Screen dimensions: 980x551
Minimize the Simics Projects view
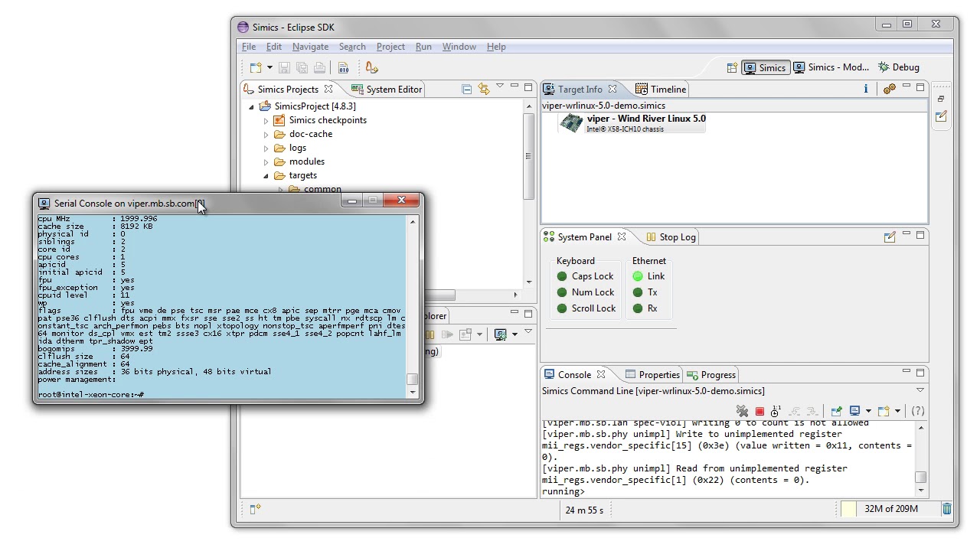tap(514, 86)
